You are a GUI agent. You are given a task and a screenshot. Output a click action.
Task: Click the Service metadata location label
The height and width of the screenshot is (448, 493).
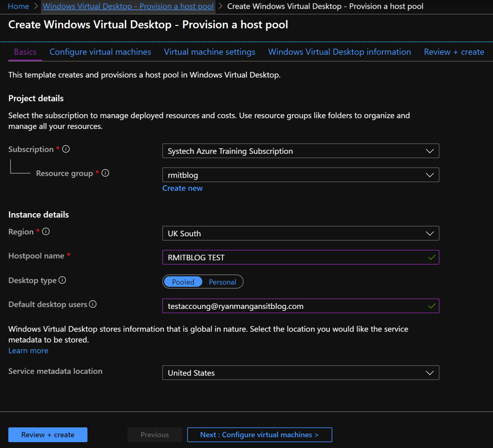click(55, 371)
